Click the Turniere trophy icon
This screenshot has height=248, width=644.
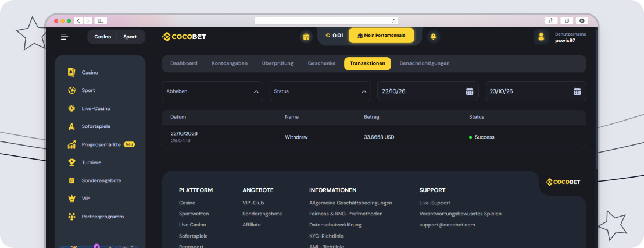pos(71,162)
